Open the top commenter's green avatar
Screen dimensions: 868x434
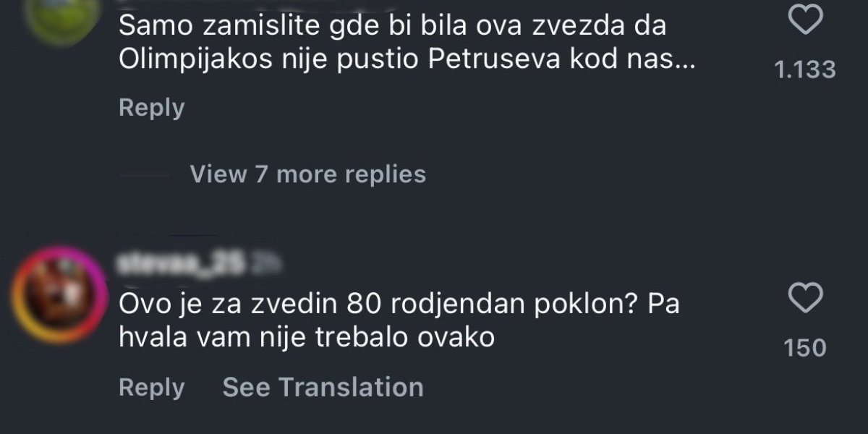[61, 14]
